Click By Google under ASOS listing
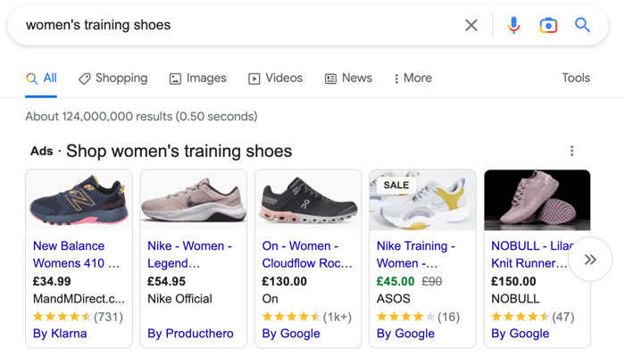Screen dimensions: 625x364 405,334
